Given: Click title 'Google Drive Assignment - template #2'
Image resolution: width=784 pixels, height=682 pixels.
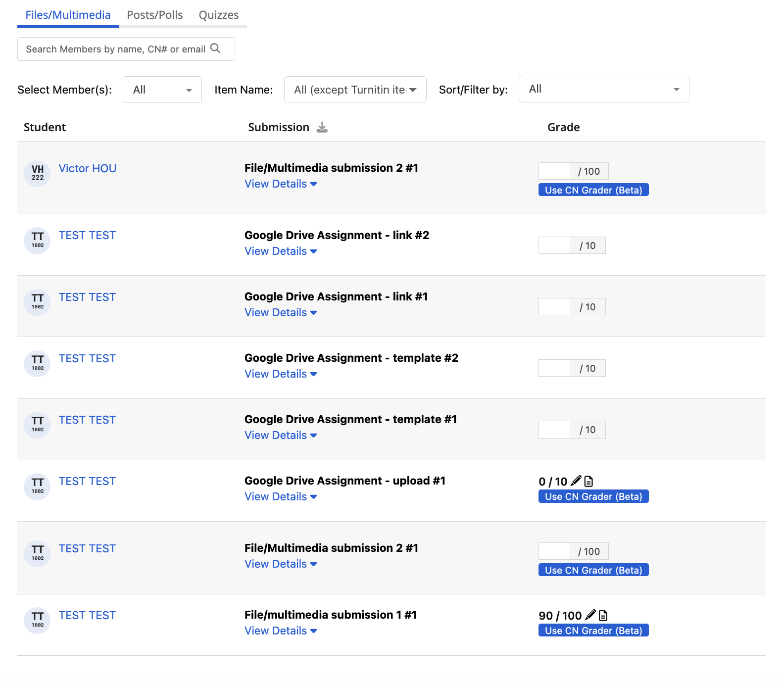Looking at the screenshot, I should click(x=351, y=358).
